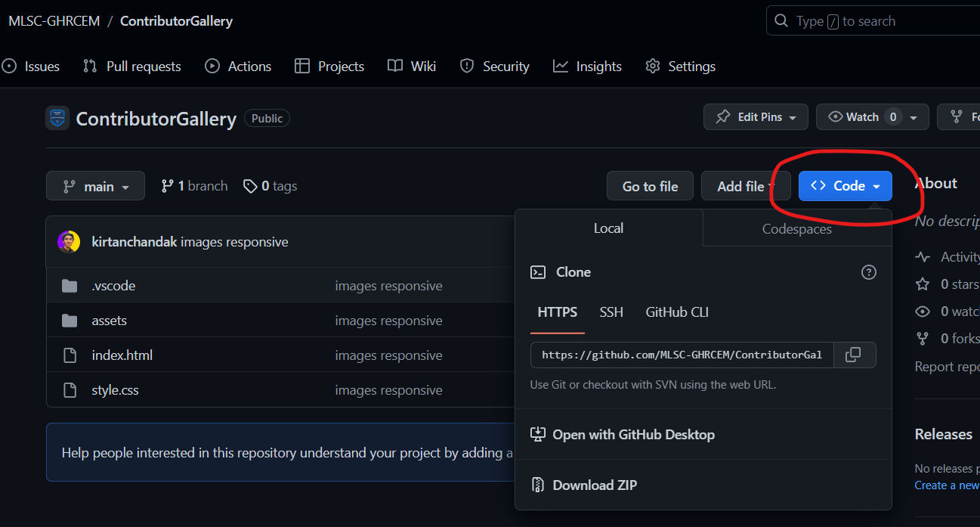
Task: Collapse the blue Code dropdown button
Action: point(845,186)
